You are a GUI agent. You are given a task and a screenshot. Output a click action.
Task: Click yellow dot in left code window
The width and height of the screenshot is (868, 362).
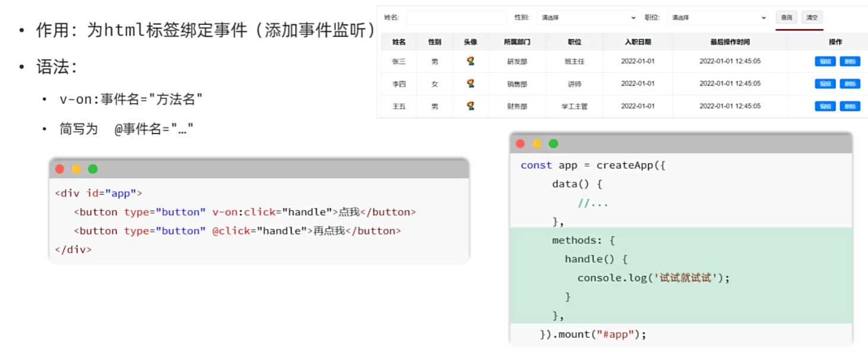point(77,169)
